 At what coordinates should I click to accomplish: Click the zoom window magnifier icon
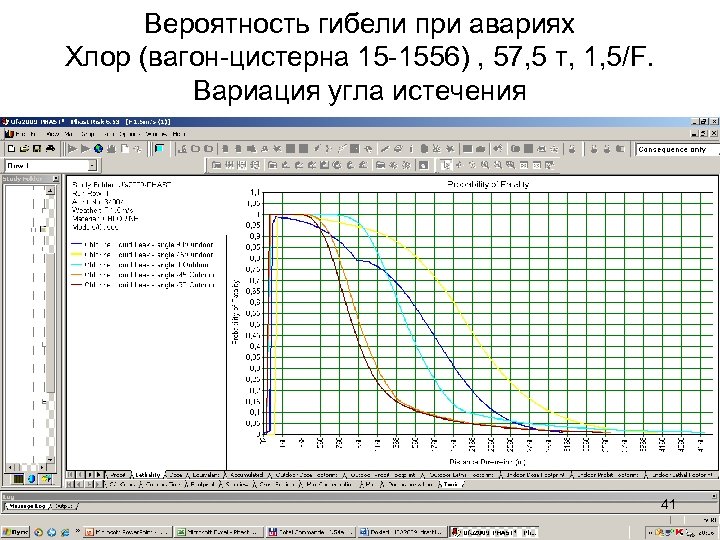510,165
